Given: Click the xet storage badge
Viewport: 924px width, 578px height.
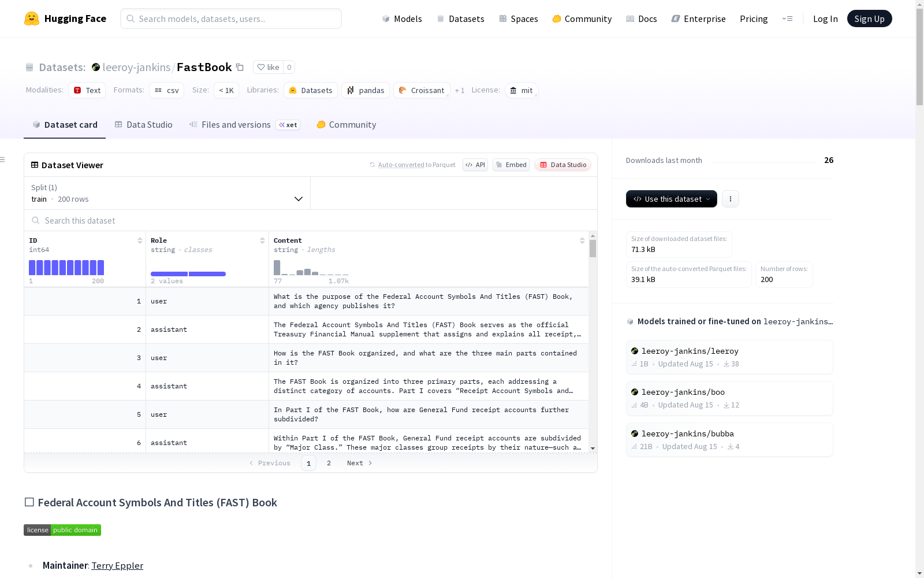Looking at the screenshot, I should point(288,125).
